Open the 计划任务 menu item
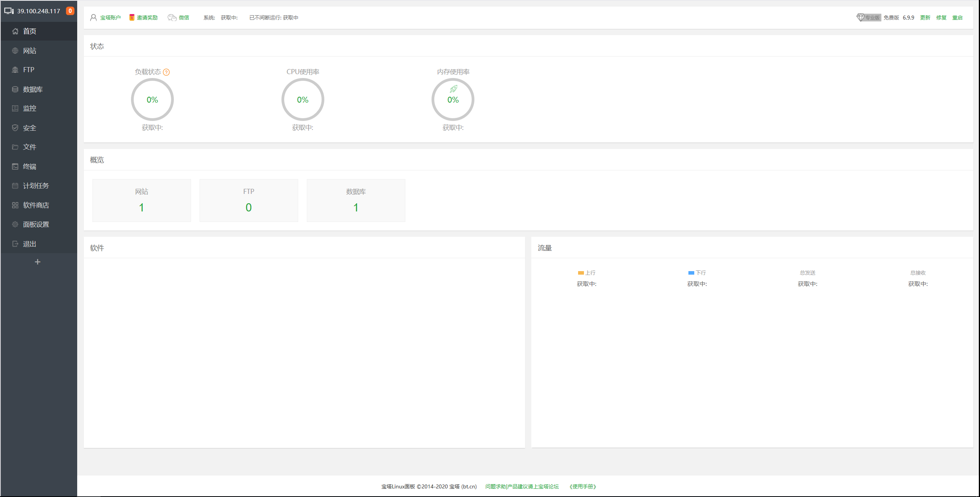The height and width of the screenshot is (497, 980). coord(36,186)
